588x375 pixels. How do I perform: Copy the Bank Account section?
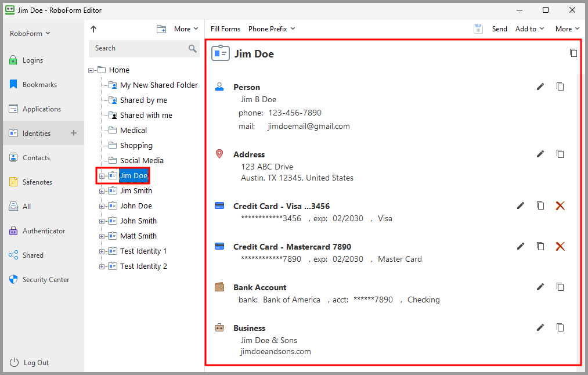(560, 287)
